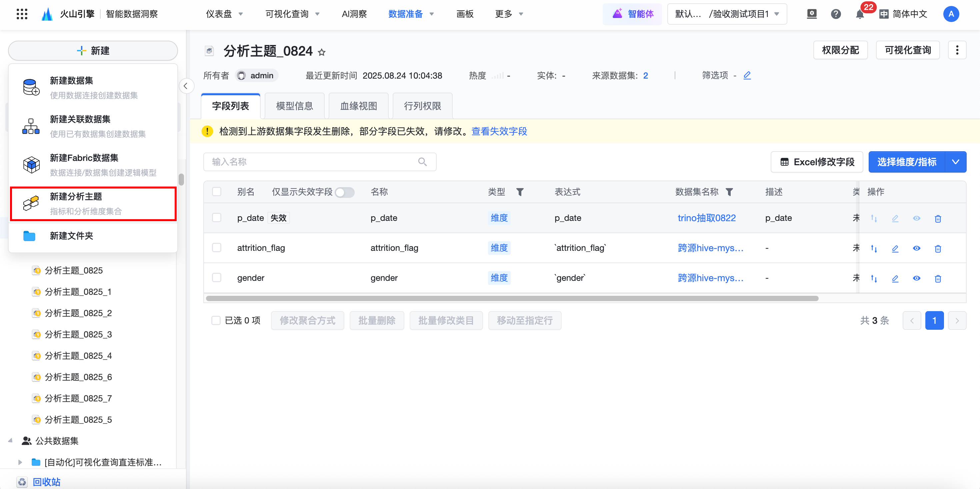This screenshot has width=980, height=489.
Task: Click the Excel修改字段 button
Action: coord(817,162)
